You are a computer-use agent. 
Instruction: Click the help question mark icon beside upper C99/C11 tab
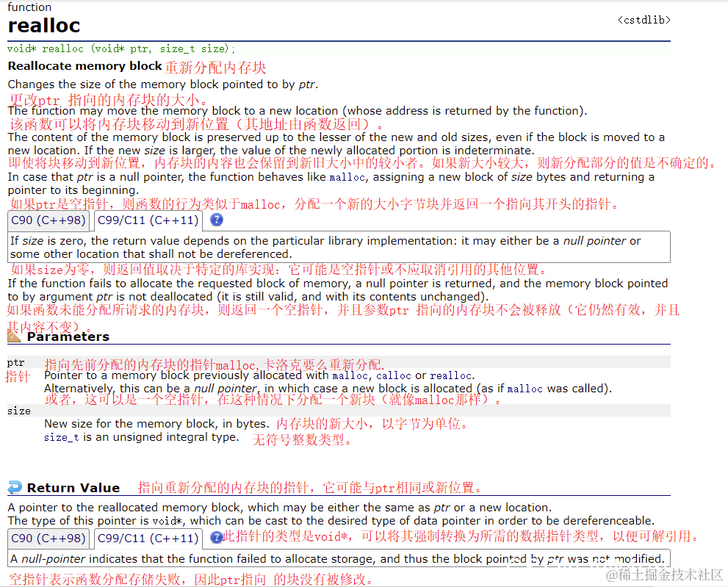217,220
